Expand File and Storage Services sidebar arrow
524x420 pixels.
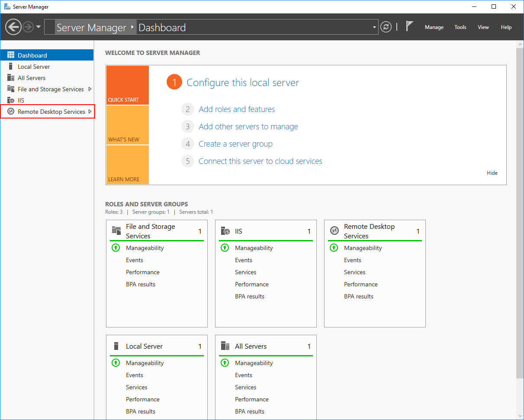tap(90, 89)
